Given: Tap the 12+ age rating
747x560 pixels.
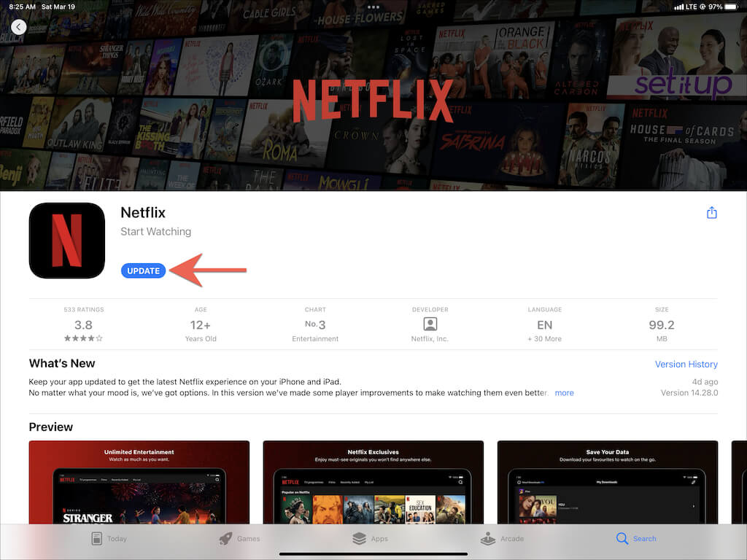Looking at the screenshot, I should tap(201, 324).
